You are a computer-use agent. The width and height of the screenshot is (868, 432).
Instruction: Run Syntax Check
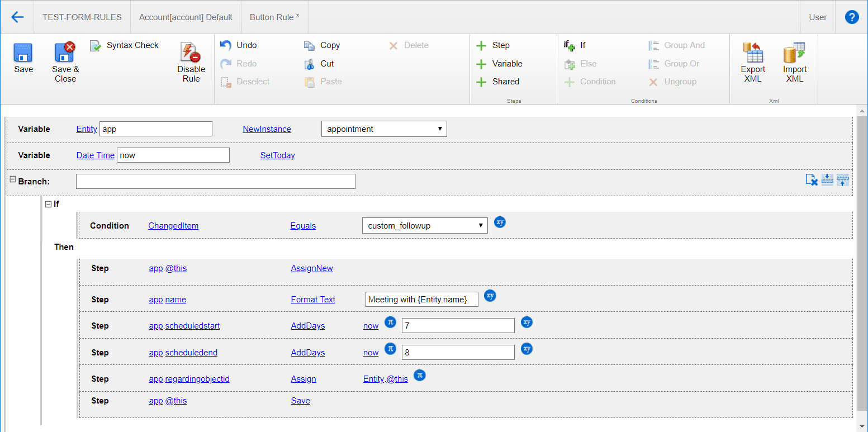[125, 45]
